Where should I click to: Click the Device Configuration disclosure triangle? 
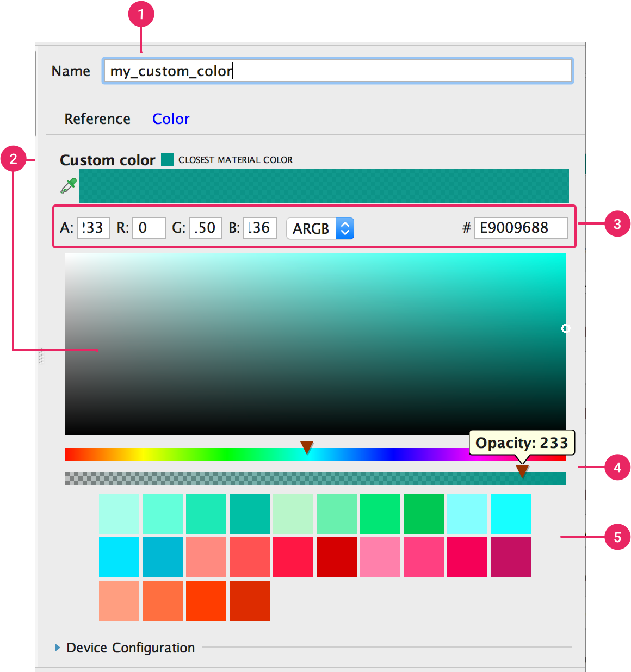57,647
